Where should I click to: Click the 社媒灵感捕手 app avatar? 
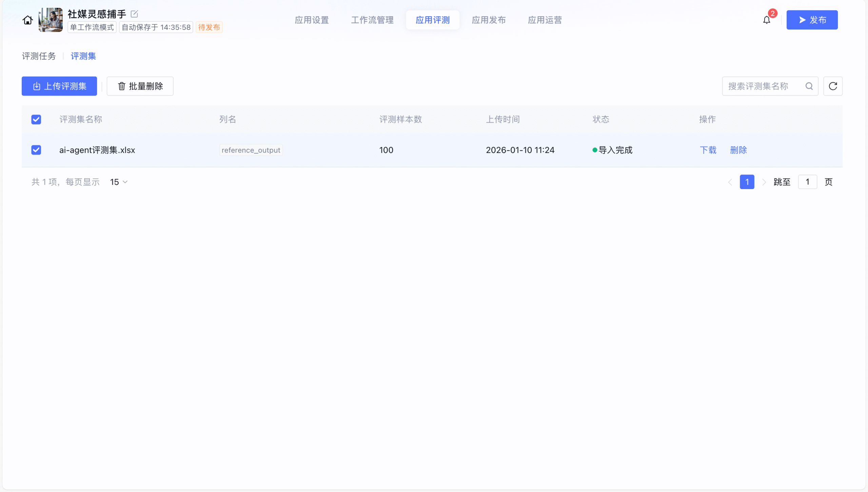tap(51, 20)
